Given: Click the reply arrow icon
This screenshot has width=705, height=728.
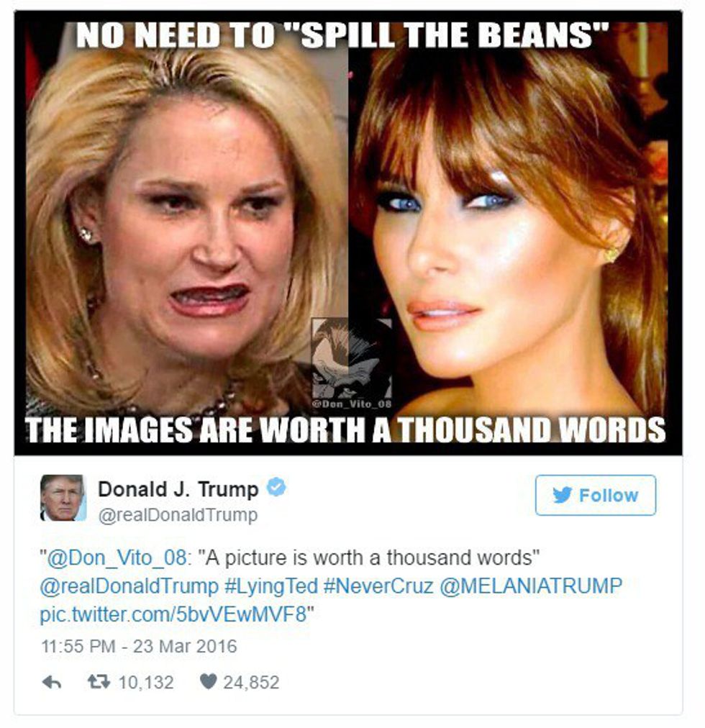Looking at the screenshot, I should (x=52, y=682).
